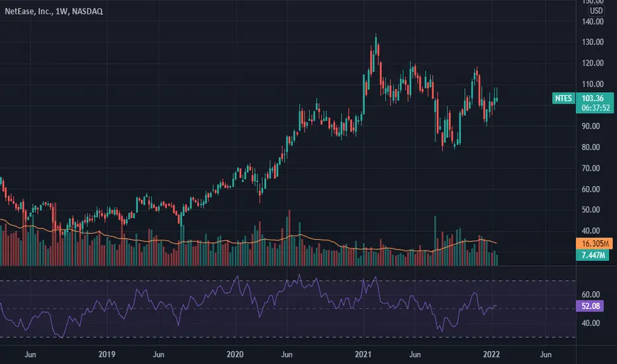Image resolution: width=617 pixels, height=364 pixels.
Task: Click the 2019 time axis label
Action: [107, 355]
